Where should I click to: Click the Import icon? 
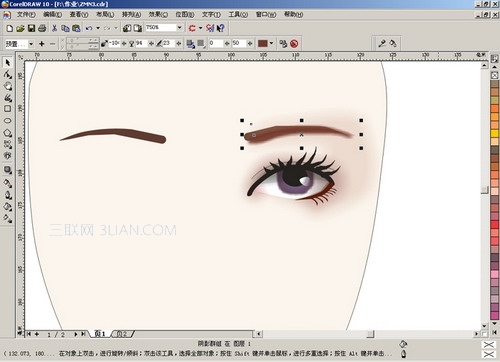[x=127, y=28]
